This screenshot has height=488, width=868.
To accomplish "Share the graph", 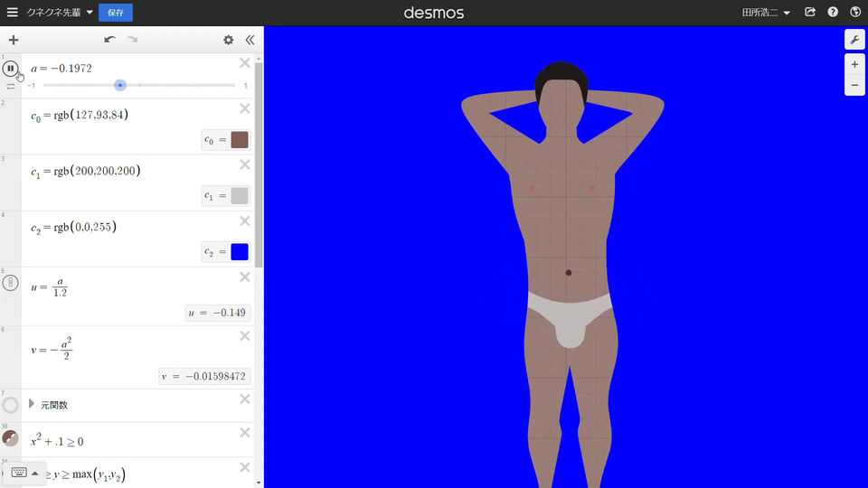I will coord(810,13).
